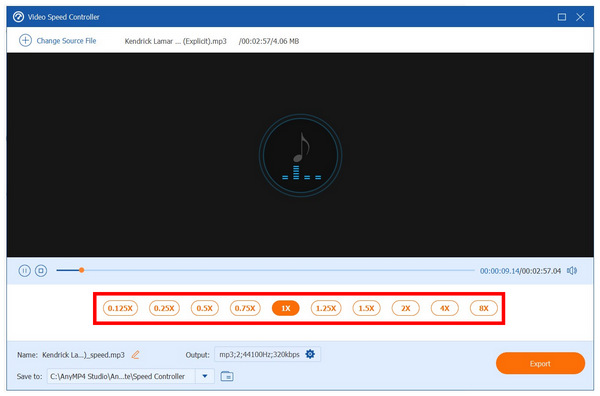Click the Export button
This screenshot has height=396, width=600.
(540, 363)
